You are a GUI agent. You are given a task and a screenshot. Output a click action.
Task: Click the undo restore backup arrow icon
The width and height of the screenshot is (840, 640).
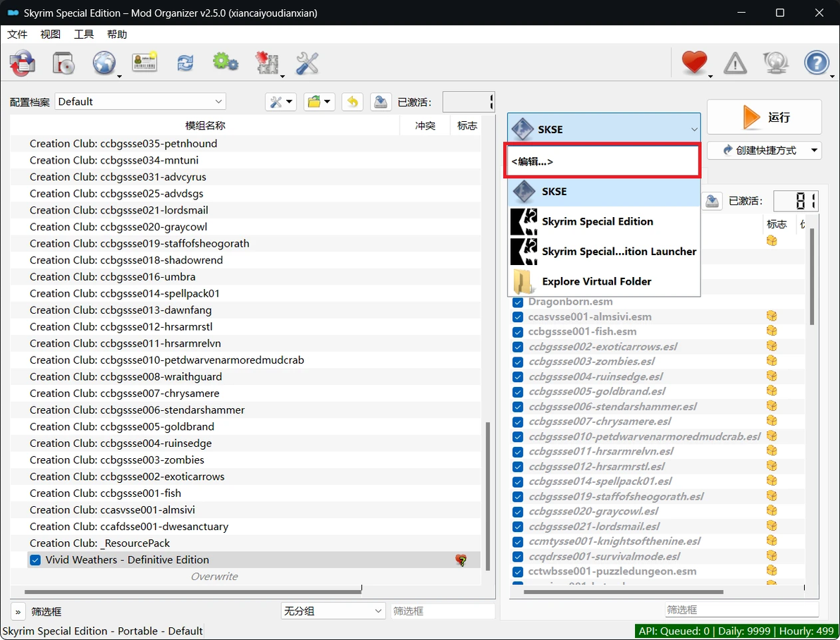pos(352,101)
